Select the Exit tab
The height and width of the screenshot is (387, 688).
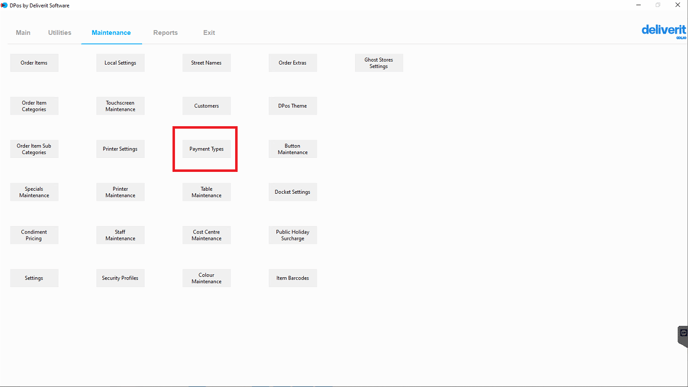209,32
